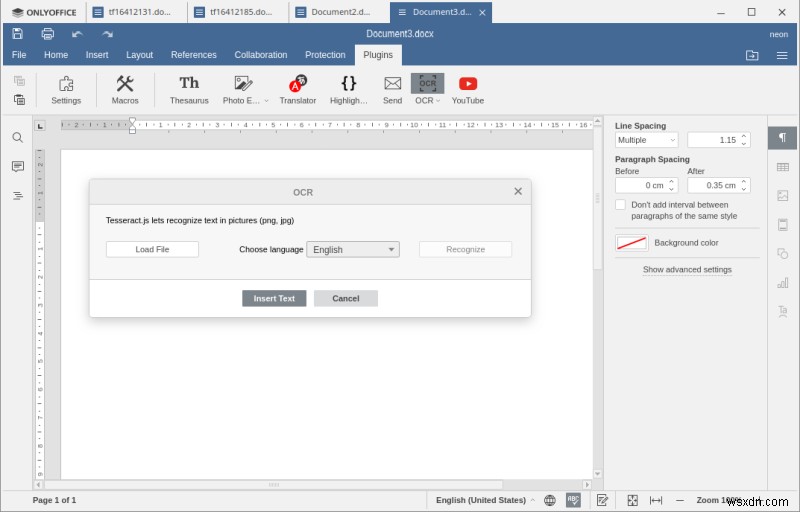Click Fit to page icon

tap(632, 500)
